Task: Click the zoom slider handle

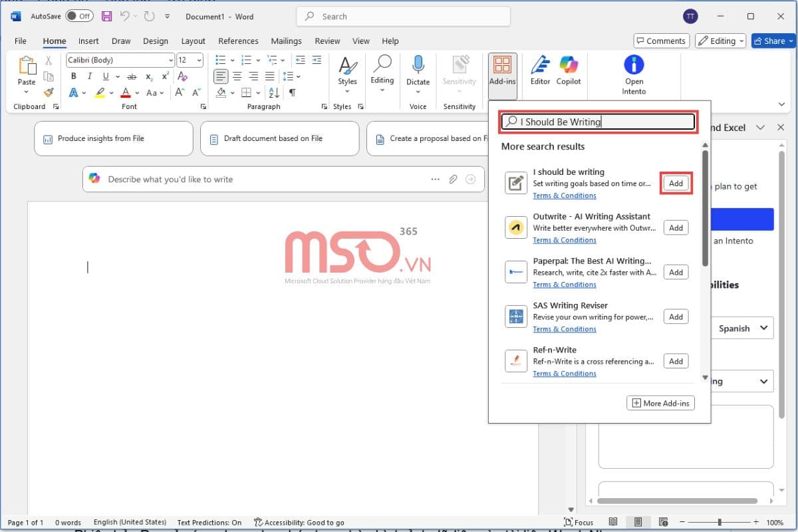Action: point(719,522)
